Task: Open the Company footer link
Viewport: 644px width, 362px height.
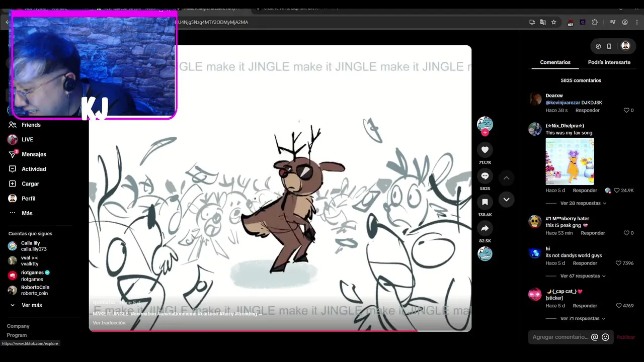Action: click(18, 326)
